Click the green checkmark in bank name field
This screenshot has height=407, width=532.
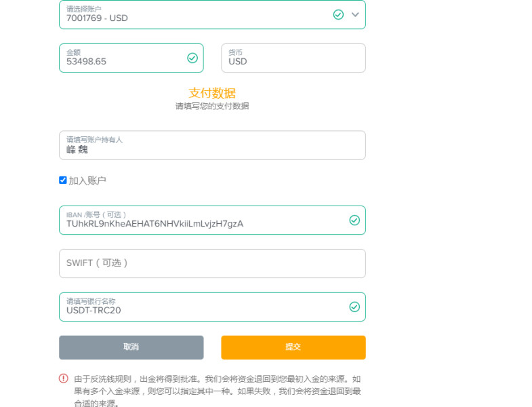point(354,307)
